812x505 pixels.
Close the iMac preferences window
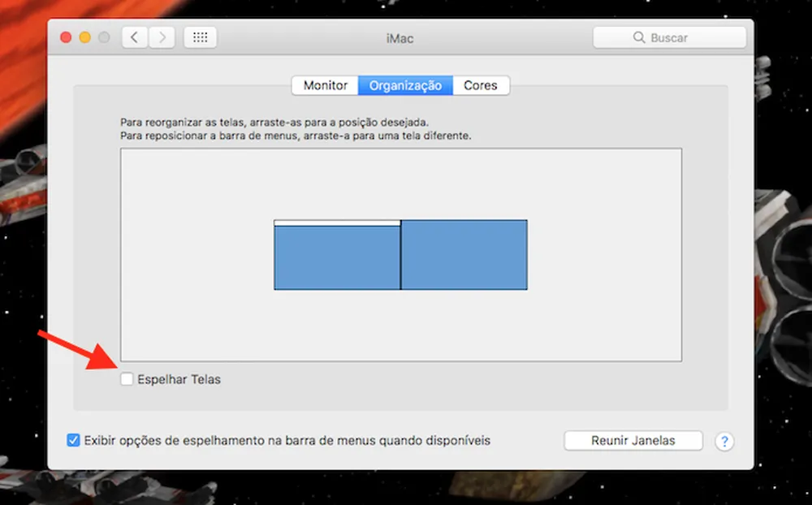[x=66, y=37]
